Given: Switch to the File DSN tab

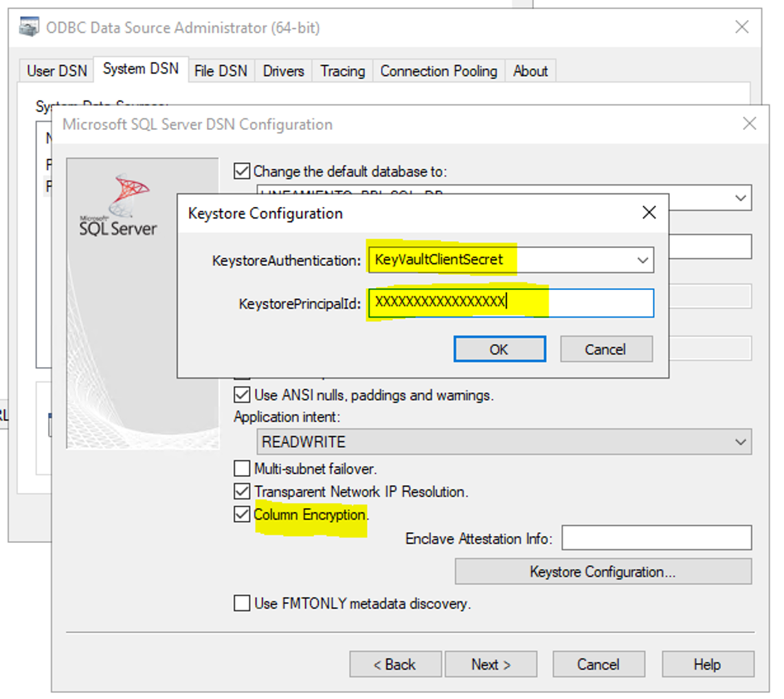Looking at the screenshot, I should point(221,71).
